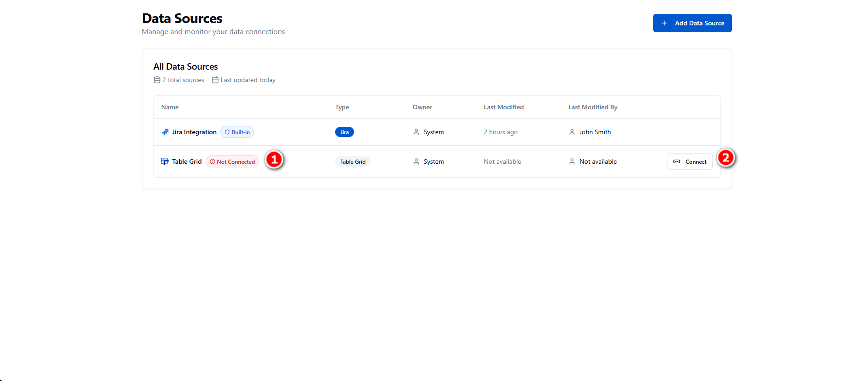Select the Table Grid name text

click(x=187, y=161)
